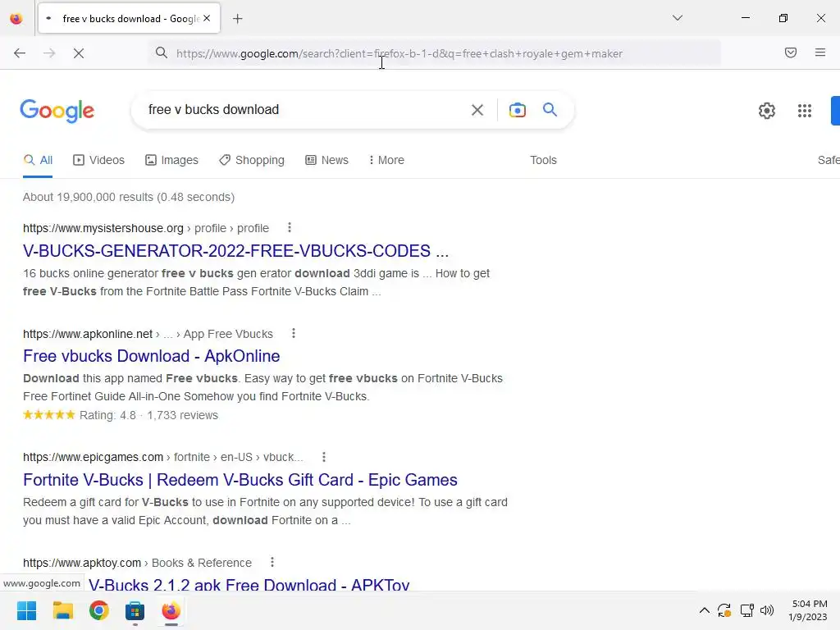Open options for apktoy.com result

[272, 562]
